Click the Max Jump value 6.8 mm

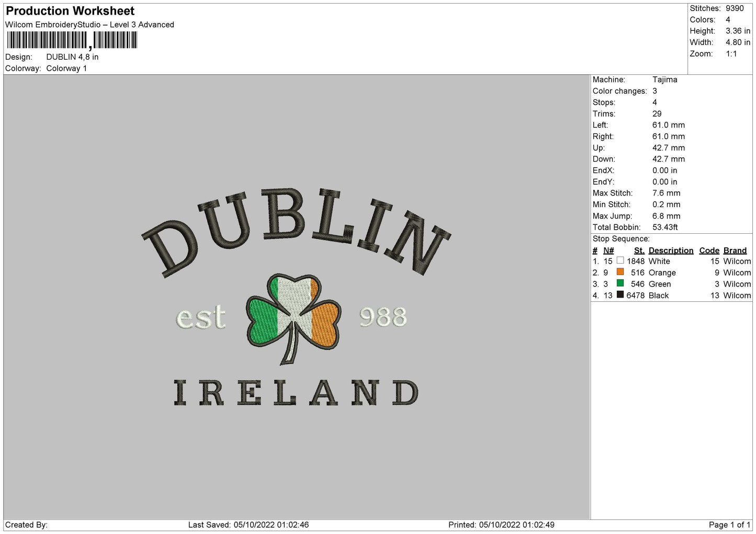pyautogui.click(x=667, y=216)
